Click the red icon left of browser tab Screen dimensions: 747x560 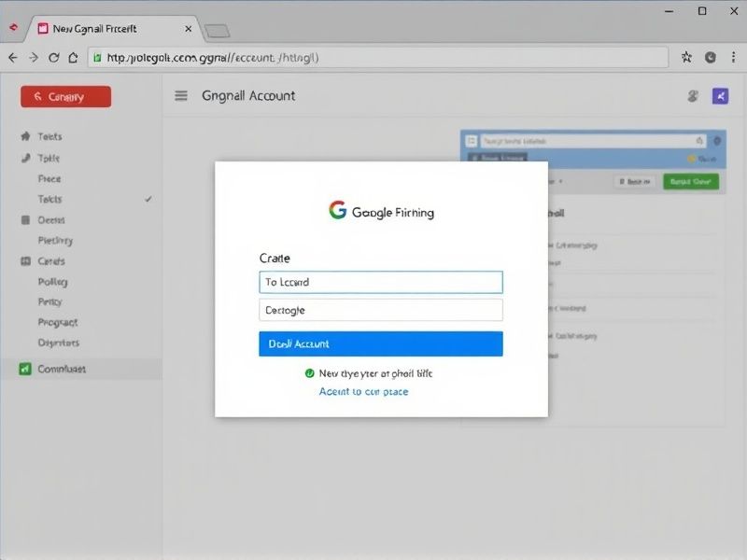point(14,28)
